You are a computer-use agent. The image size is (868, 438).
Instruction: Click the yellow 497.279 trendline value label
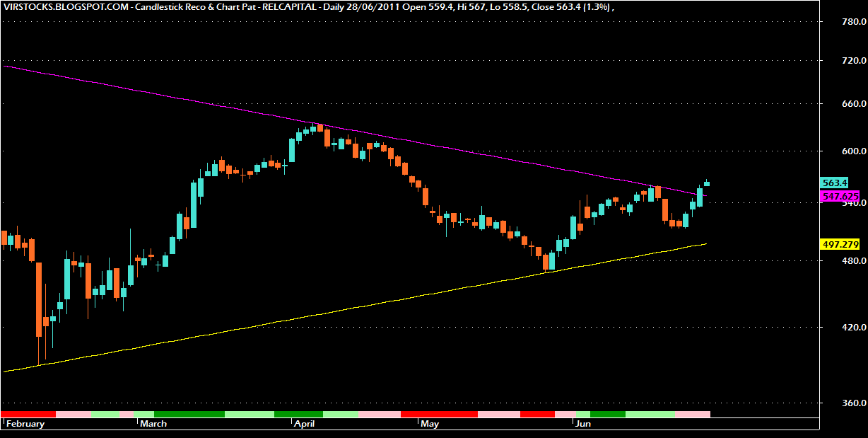840,244
